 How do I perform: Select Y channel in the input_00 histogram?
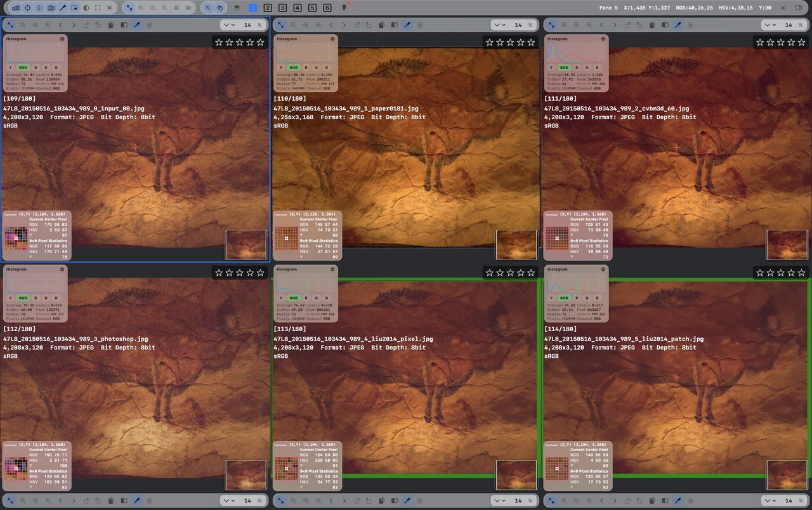click(x=11, y=67)
